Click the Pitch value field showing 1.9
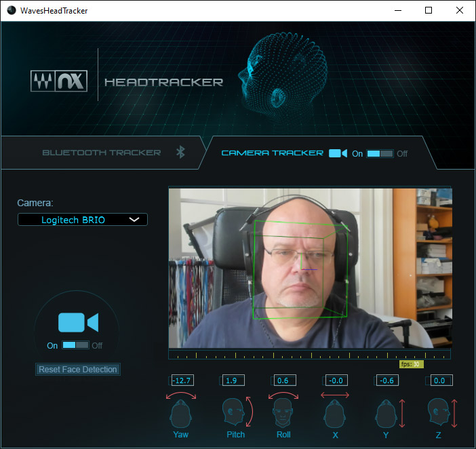This screenshot has height=449, width=476. (233, 380)
